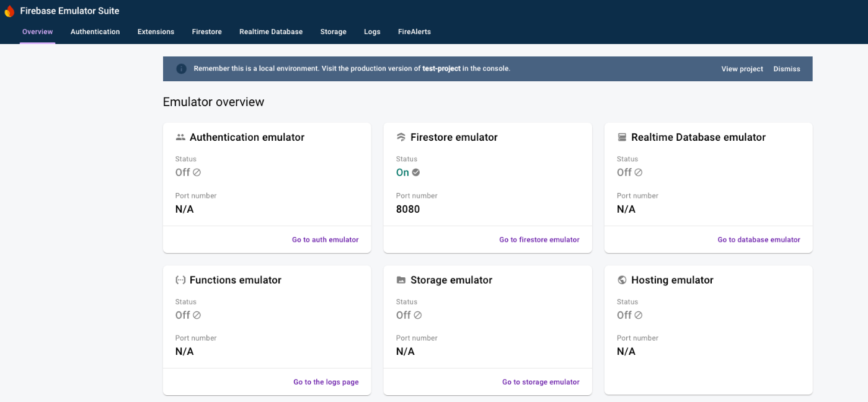Click the Go to the logs page link
868x402 pixels.
click(x=325, y=382)
